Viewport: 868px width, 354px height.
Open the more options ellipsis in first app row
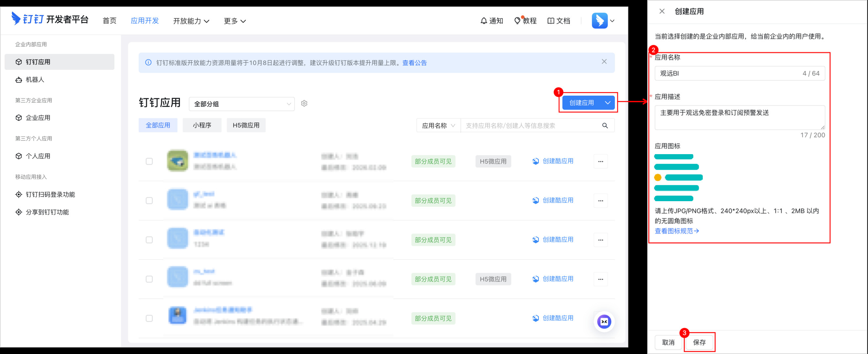click(601, 161)
